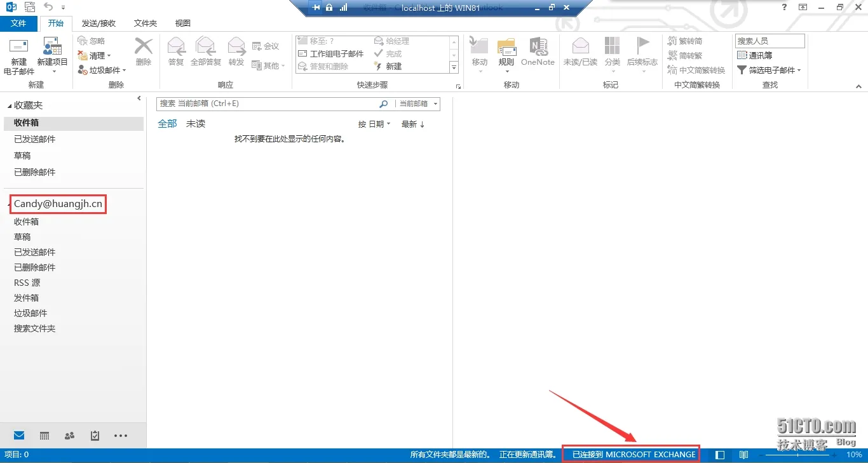Collapse the 收藏夹 favorites group
This screenshot has height=463, width=868.
click(x=10, y=106)
